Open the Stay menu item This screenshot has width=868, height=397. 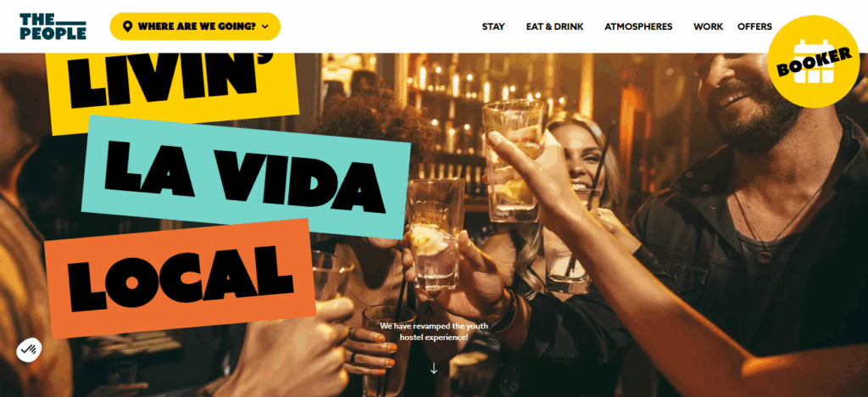(x=493, y=26)
